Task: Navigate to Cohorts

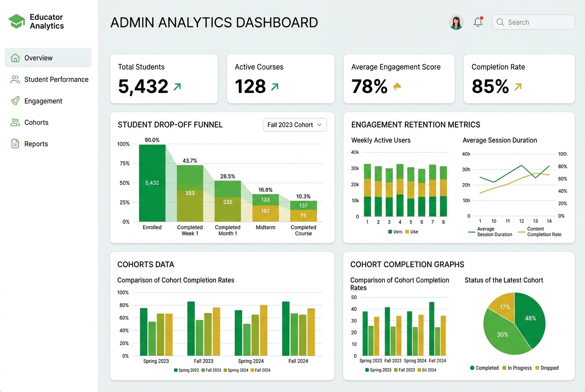Action: [48, 122]
